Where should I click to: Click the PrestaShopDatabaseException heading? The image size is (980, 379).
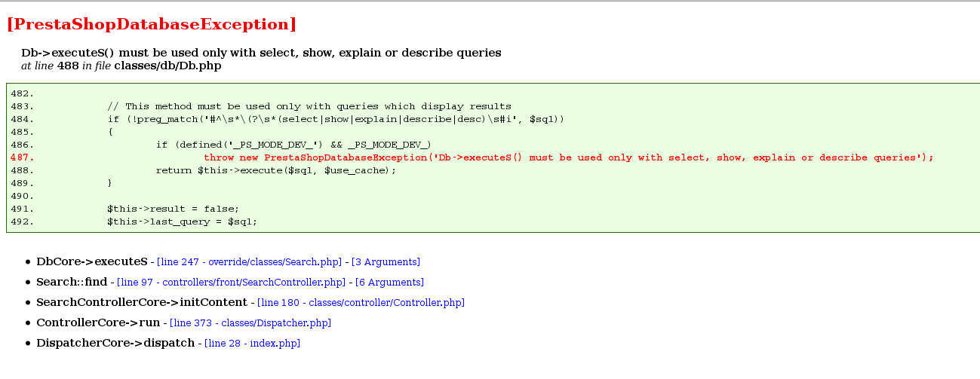(151, 24)
